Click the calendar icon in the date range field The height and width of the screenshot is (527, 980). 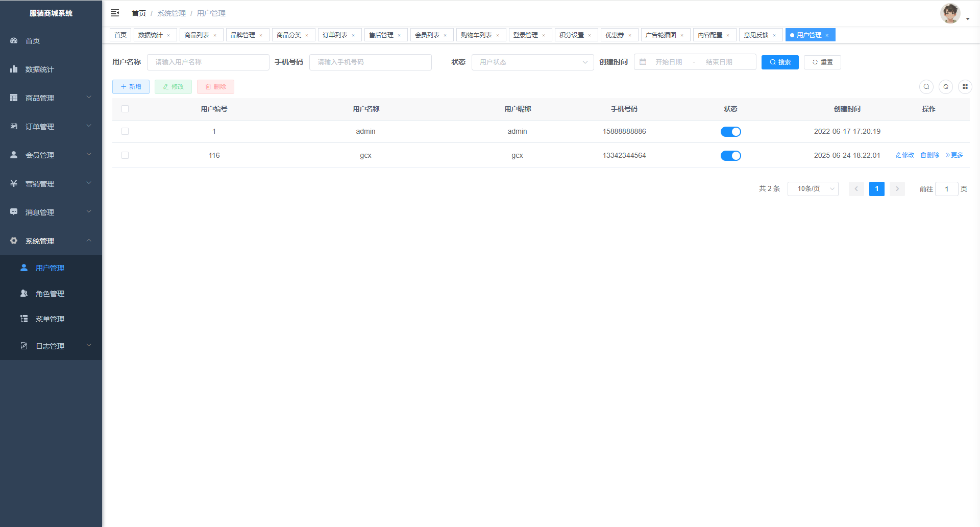pyautogui.click(x=643, y=62)
